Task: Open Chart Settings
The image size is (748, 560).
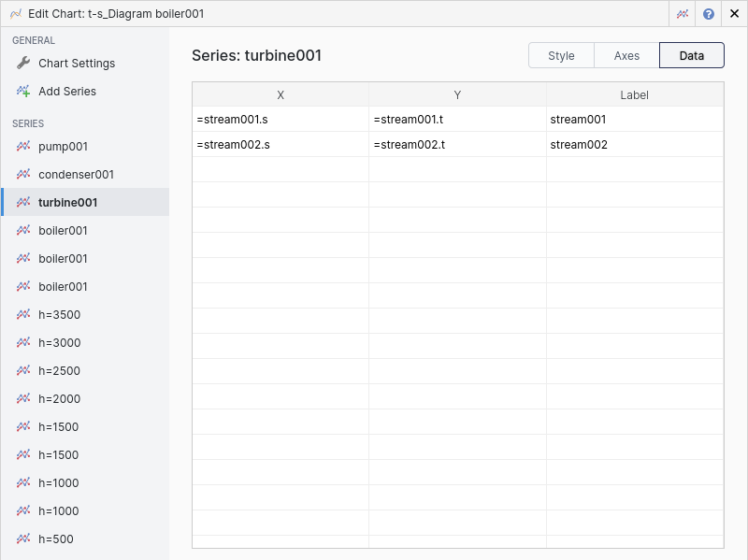Action: click(x=77, y=64)
